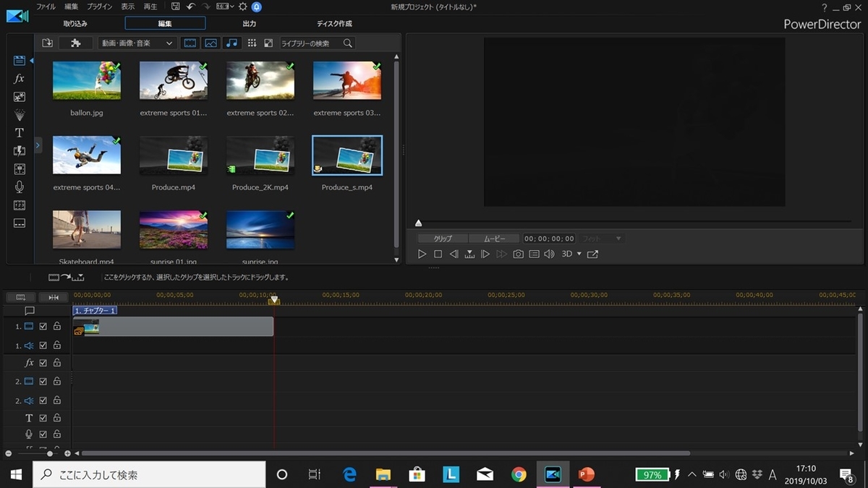Undo the last action

click(191, 7)
